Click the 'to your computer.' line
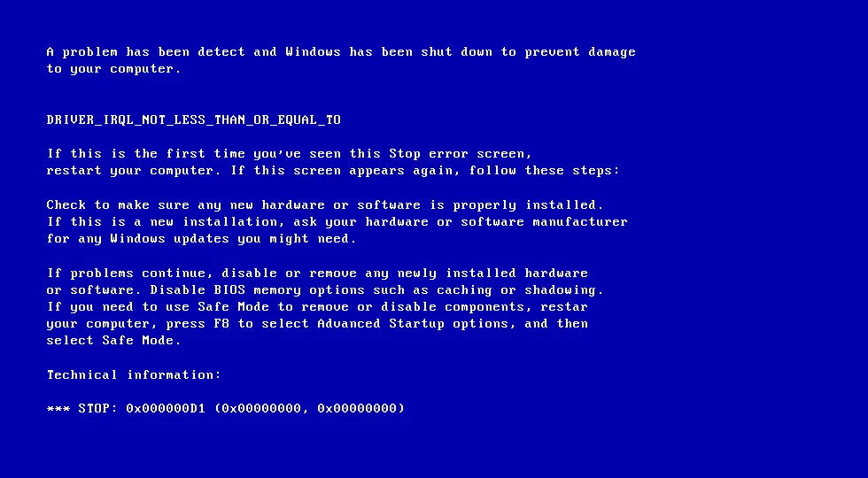868x478 pixels. (114, 69)
